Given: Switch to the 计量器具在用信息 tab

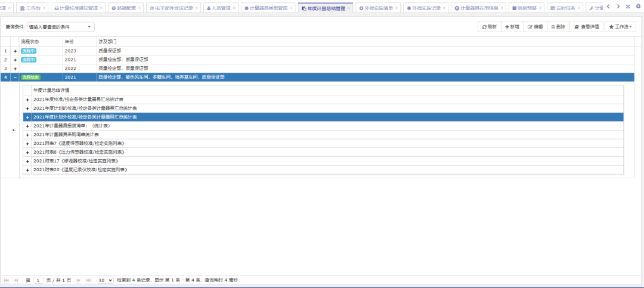Looking at the screenshot, I should tap(478, 8).
